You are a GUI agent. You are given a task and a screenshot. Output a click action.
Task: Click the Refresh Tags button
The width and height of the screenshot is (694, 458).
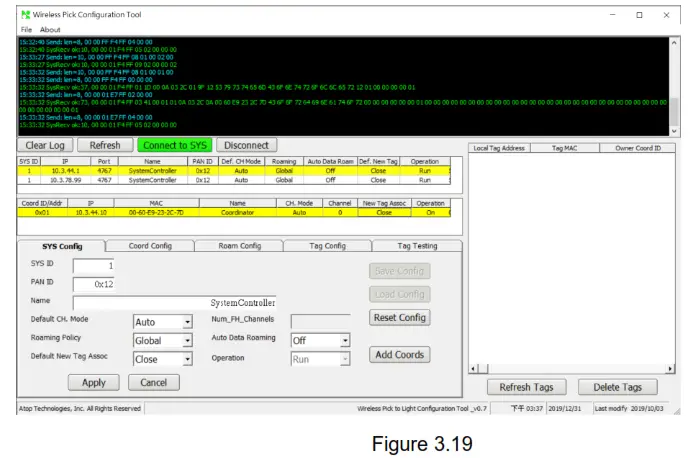pos(526,387)
